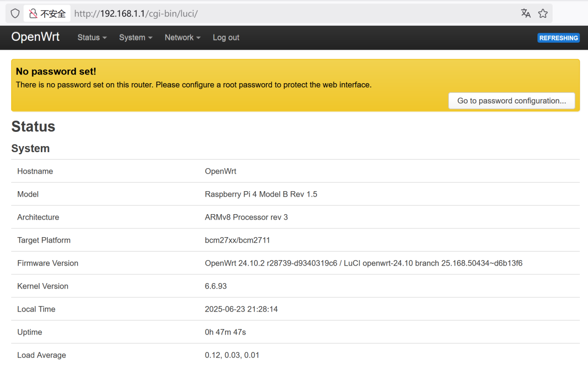Select 'ARMv8 Processor rev 3' value
The image size is (588, 369).
[x=246, y=217]
